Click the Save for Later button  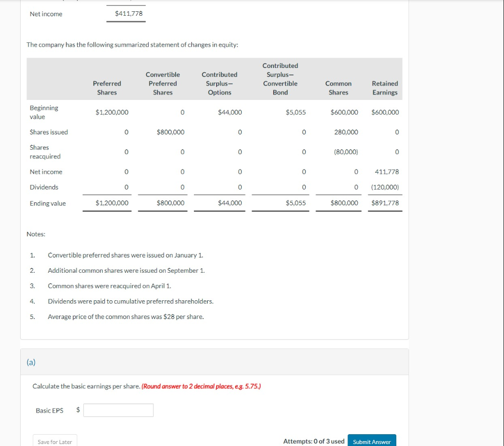pyautogui.click(x=55, y=442)
